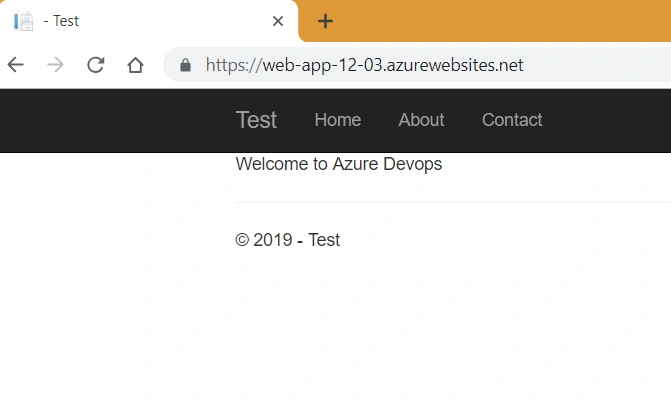Close the "- Test" browser tab

(x=278, y=21)
